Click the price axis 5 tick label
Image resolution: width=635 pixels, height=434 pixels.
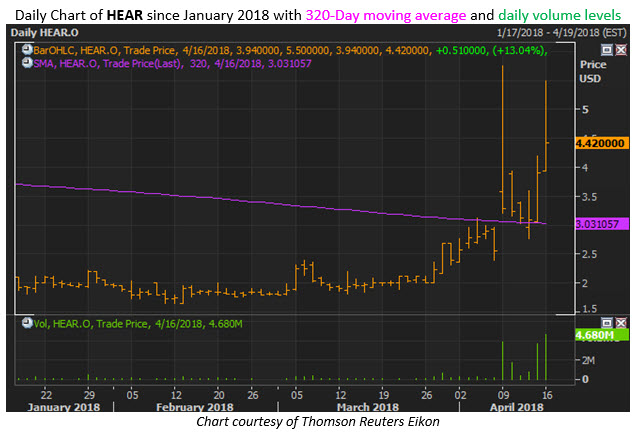click(585, 109)
